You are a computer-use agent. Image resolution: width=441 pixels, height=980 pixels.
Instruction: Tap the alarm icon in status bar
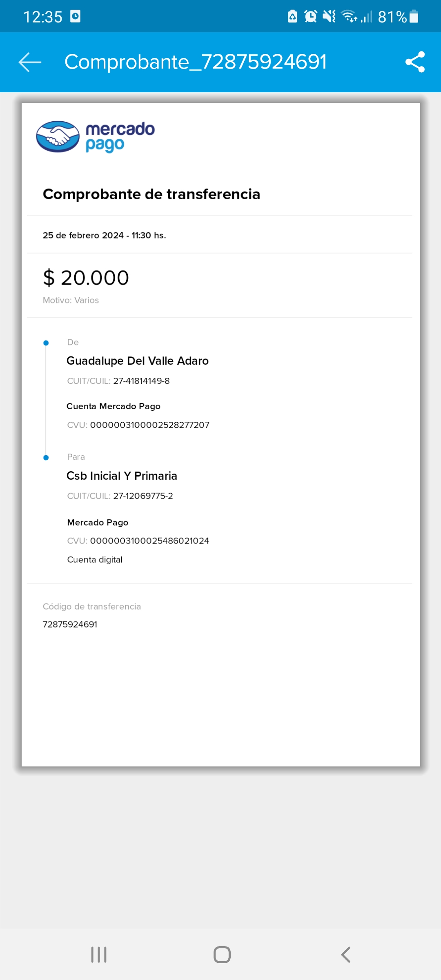[310, 17]
